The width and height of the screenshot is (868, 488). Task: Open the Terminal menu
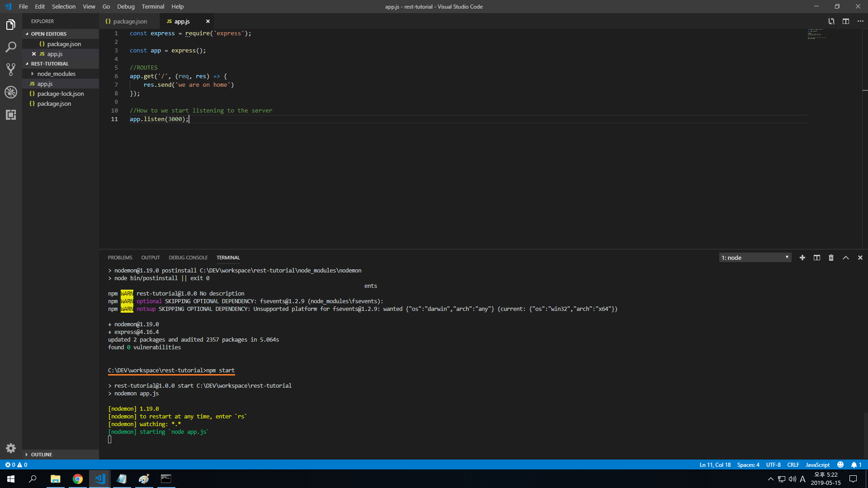click(x=153, y=6)
